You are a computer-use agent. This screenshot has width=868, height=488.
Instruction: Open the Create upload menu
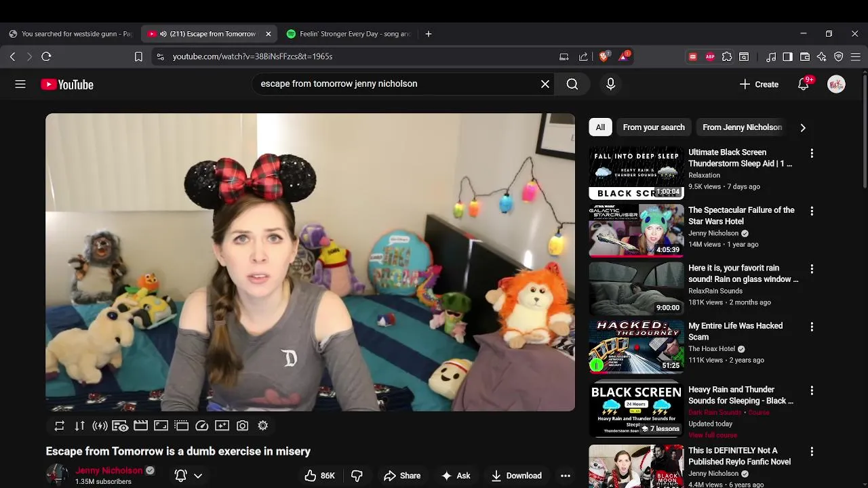click(x=759, y=84)
